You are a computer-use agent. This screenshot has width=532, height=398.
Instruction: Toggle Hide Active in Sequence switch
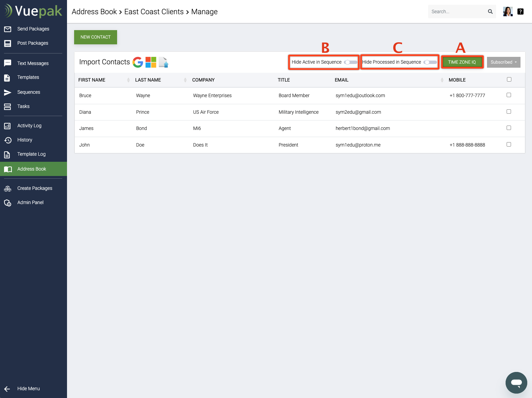click(x=351, y=62)
